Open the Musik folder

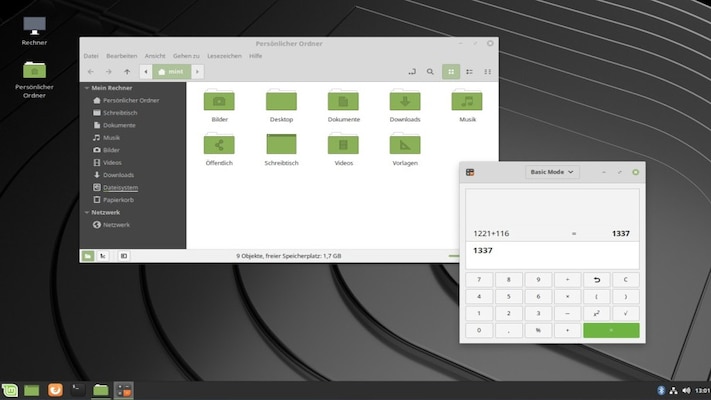coord(467,101)
